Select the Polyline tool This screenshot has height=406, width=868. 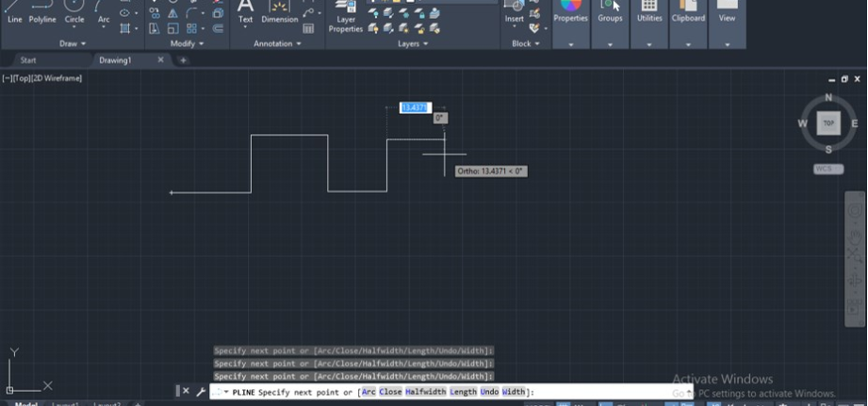click(42, 12)
